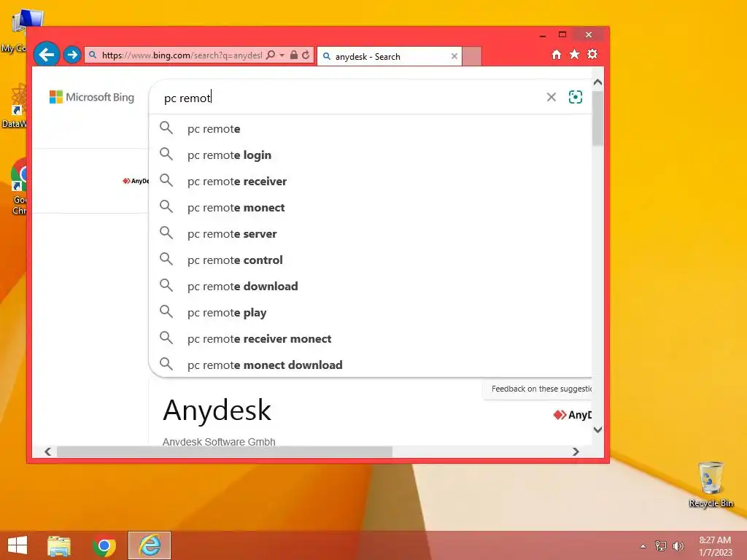
Task: Click the Microsoft Bing logo
Action: click(x=92, y=97)
